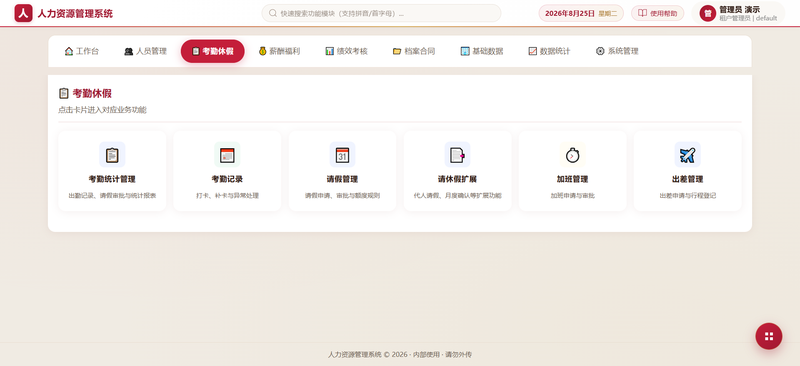Click the book icon in 使用帮助
Screen dimensions: 800x366
(643, 13)
